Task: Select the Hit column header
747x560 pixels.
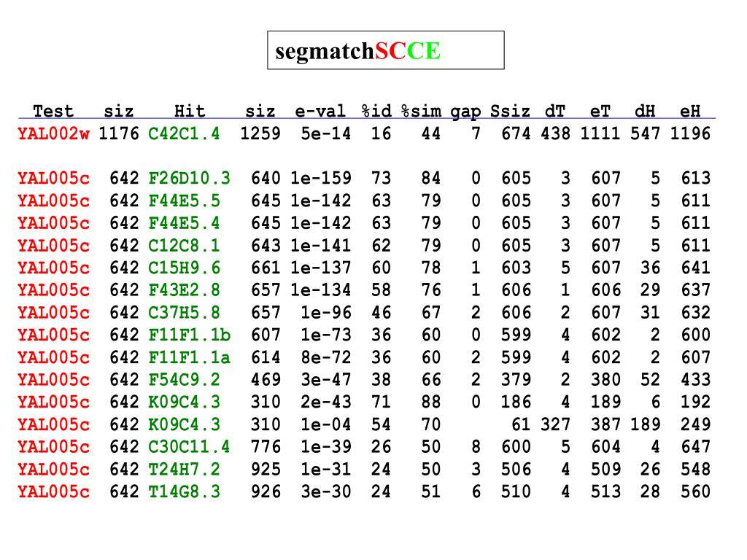Action: click(x=190, y=111)
